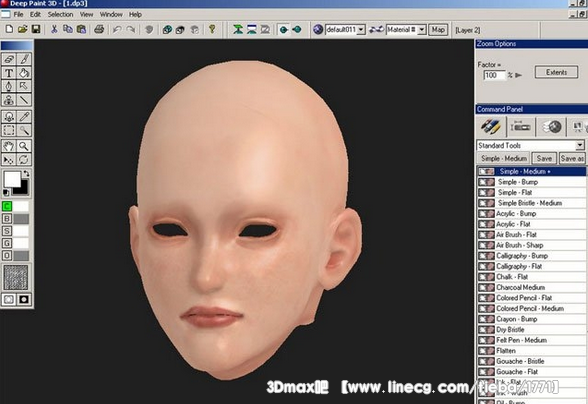This screenshot has height=404, width=588.
Task: Click the Redo arrow icon
Action: 130,29
